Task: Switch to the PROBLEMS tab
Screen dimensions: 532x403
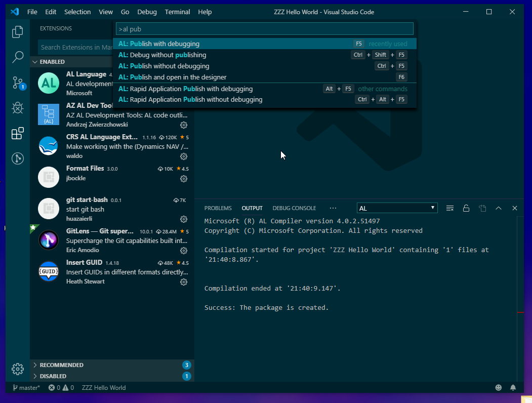Action: 218,208
